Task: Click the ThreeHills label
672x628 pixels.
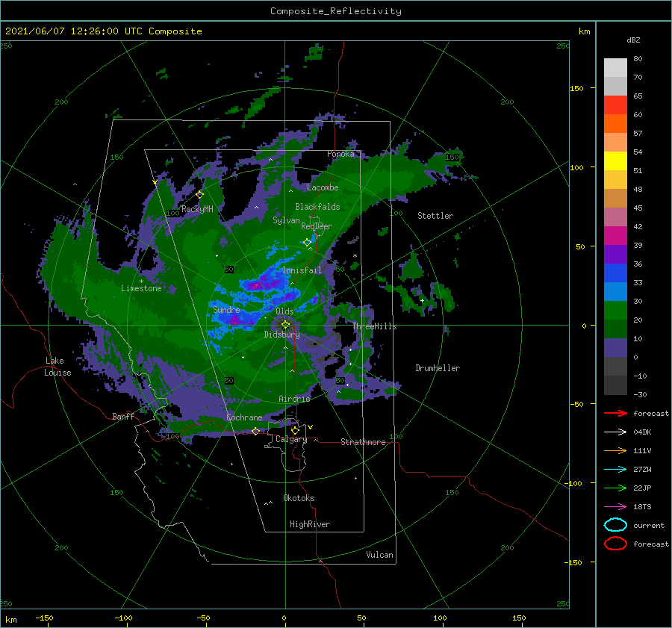Action: coord(375,326)
